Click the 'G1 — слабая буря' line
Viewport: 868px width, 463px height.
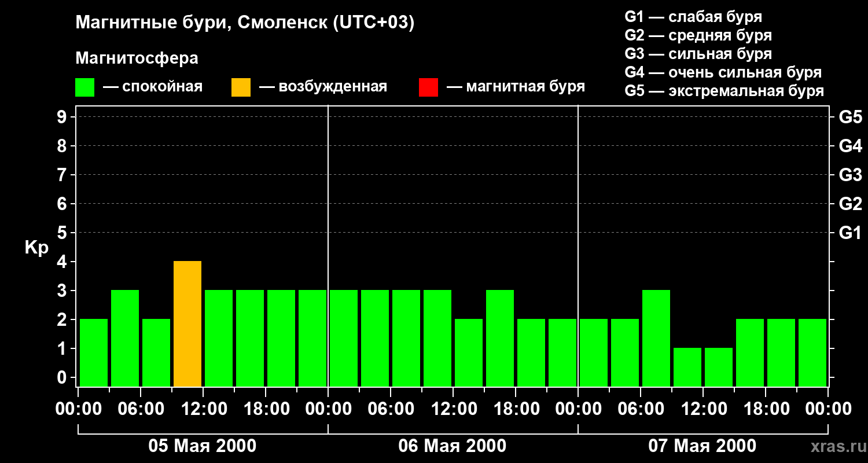click(x=693, y=17)
